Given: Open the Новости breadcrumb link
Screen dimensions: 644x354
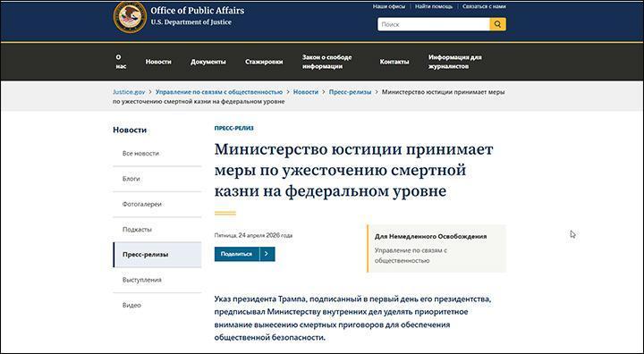Looking at the screenshot, I should (306, 92).
